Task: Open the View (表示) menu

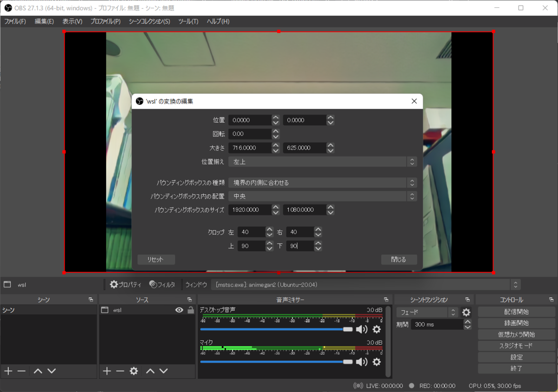Action: pos(72,21)
